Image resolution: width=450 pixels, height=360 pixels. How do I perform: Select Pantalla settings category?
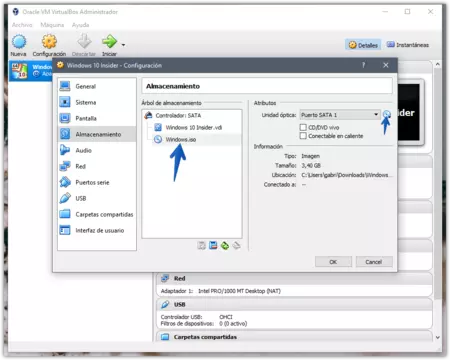click(x=97, y=118)
